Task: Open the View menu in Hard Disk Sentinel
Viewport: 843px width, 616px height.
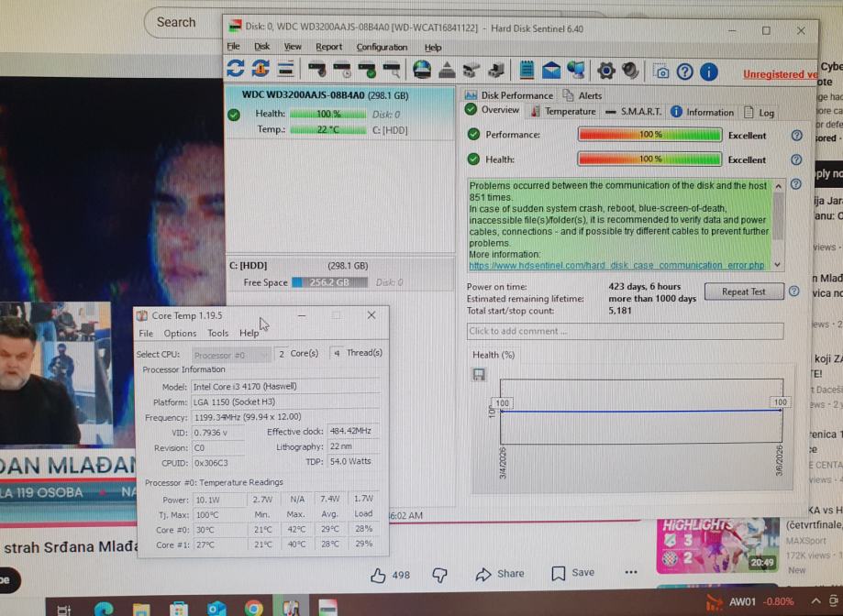Action: (293, 47)
